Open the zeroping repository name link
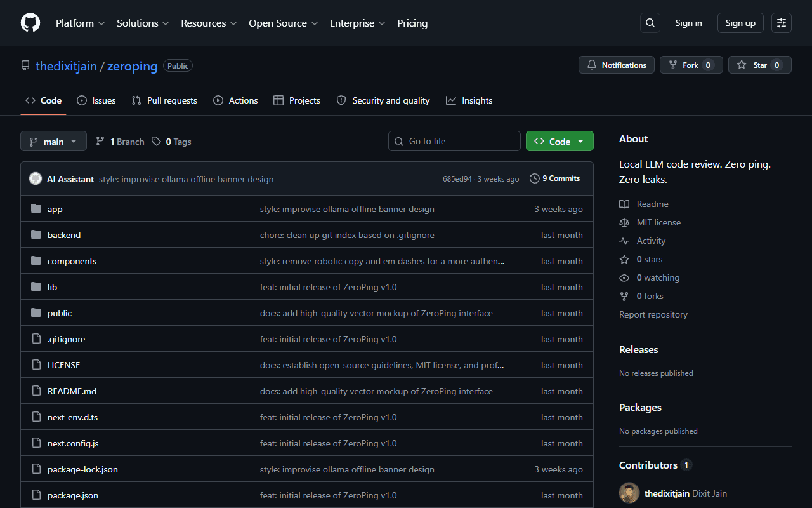This screenshot has width=812, height=508. click(x=132, y=66)
